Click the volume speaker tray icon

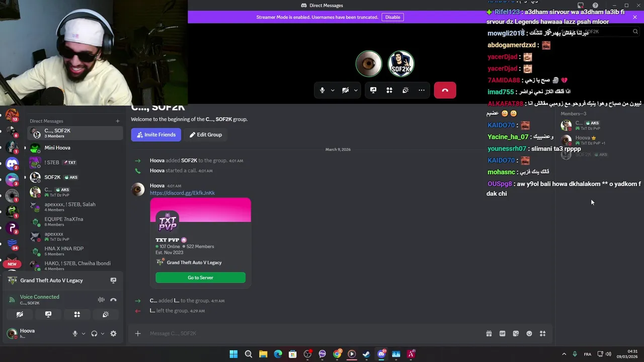[x=609, y=354]
